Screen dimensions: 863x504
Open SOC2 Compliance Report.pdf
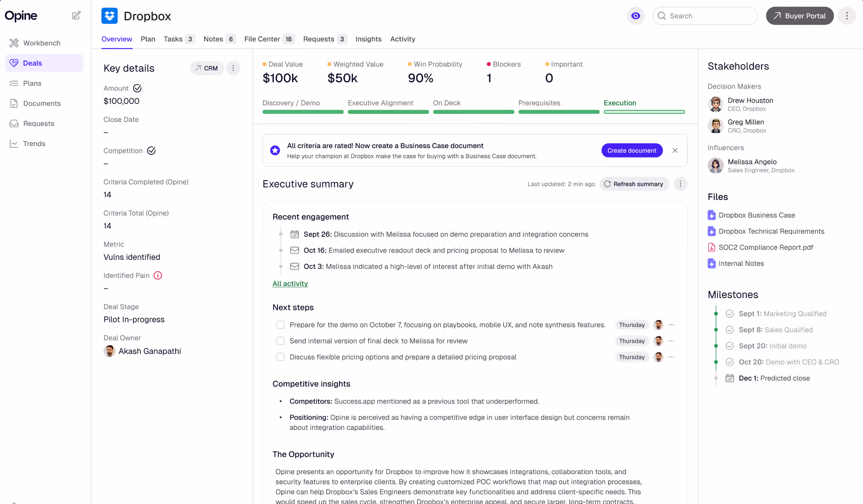click(x=760, y=247)
